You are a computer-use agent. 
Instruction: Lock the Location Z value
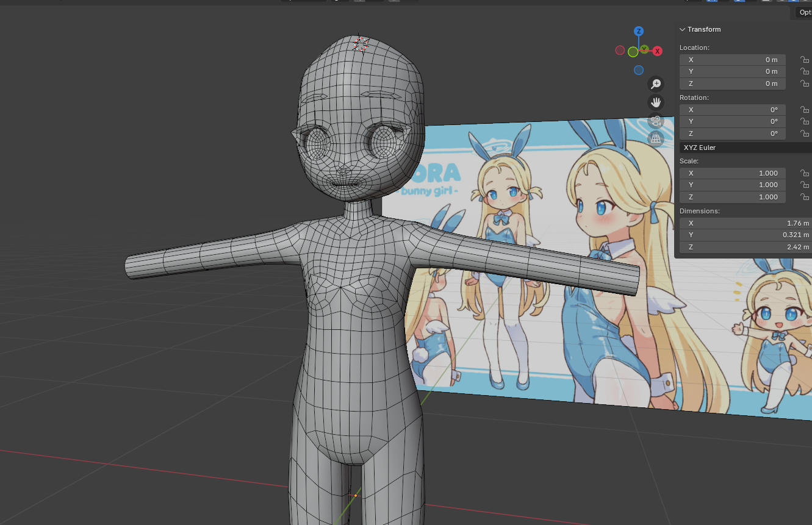coord(805,84)
